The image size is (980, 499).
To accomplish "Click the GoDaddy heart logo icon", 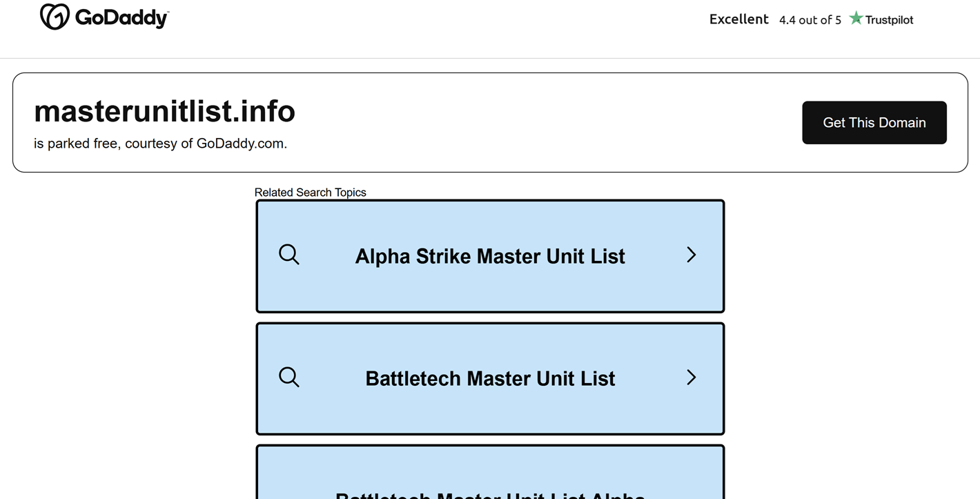I will pyautogui.click(x=55, y=17).
